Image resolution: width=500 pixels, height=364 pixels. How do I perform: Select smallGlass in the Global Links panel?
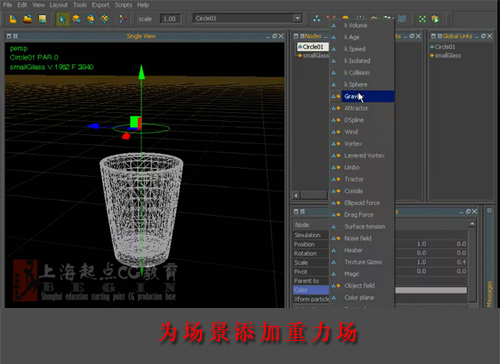pos(448,56)
